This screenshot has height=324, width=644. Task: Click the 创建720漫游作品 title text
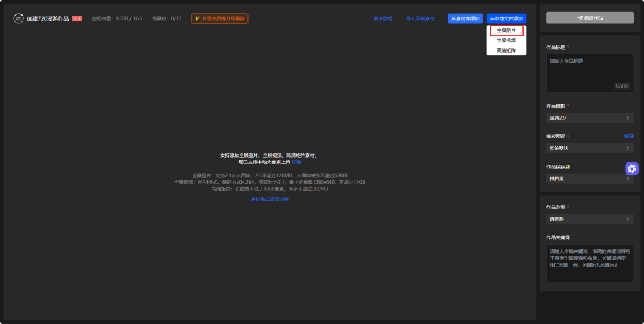tap(48, 18)
